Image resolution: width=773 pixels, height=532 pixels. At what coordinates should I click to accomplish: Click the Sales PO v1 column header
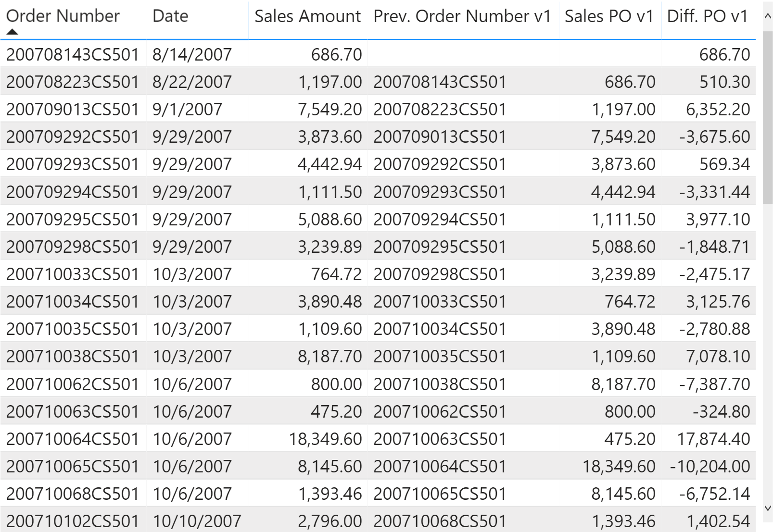(609, 16)
